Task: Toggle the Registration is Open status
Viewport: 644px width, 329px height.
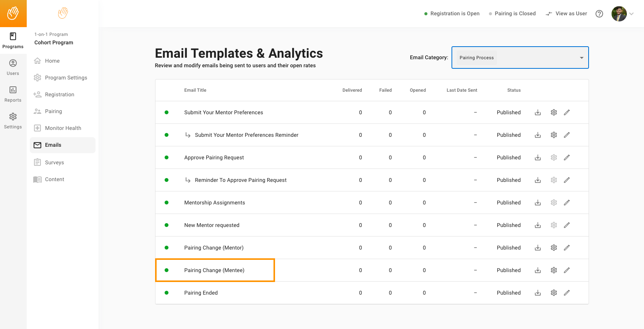Action: click(451, 14)
